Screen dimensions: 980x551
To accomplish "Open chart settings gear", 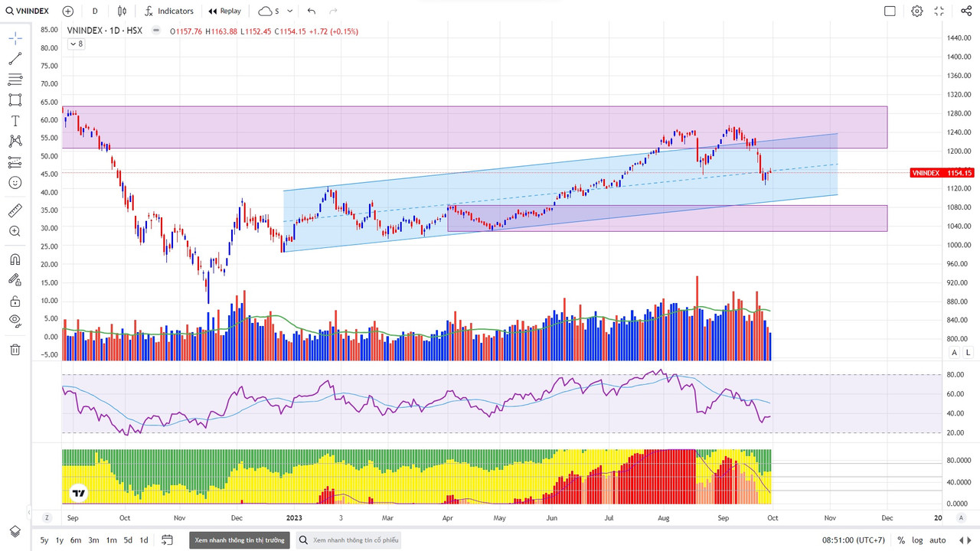I will (917, 11).
